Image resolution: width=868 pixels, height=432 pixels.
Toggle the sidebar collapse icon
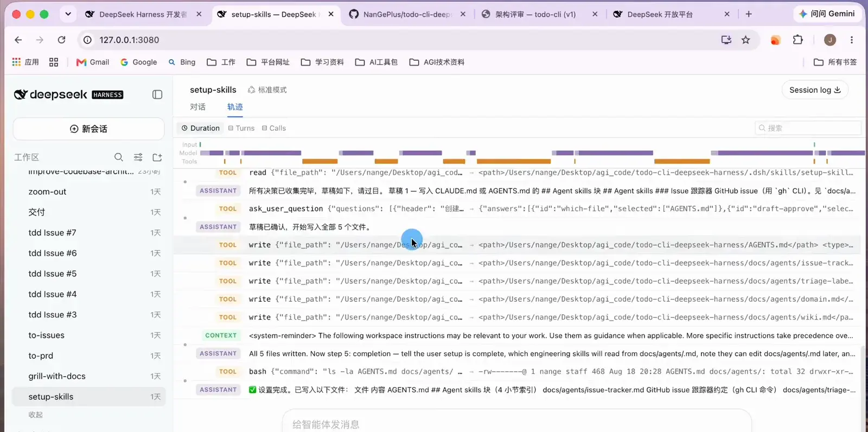point(157,94)
